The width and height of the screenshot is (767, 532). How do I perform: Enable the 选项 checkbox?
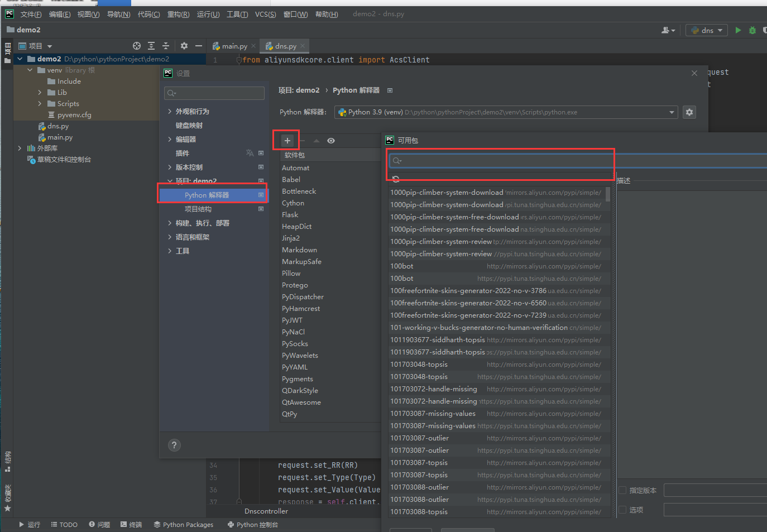[622, 510]
